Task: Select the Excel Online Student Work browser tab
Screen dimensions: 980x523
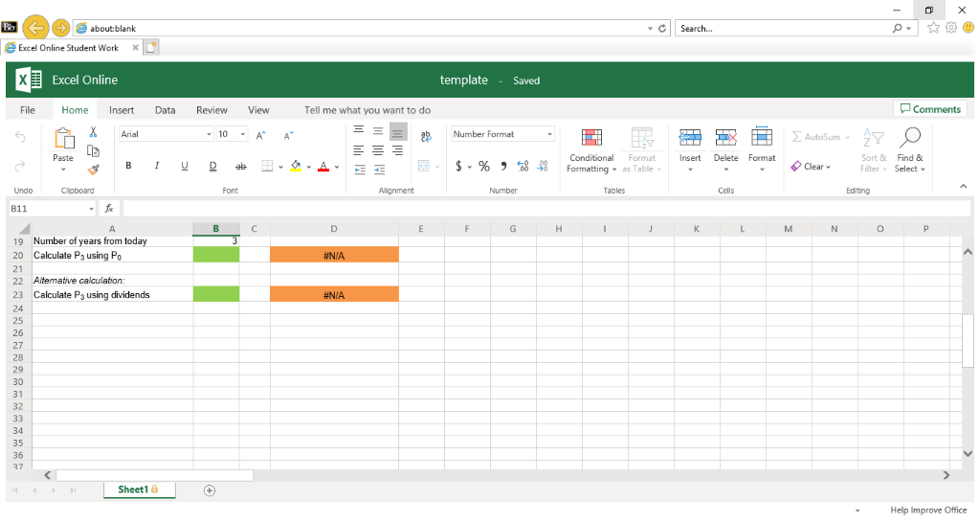Action: coord(73,48)
